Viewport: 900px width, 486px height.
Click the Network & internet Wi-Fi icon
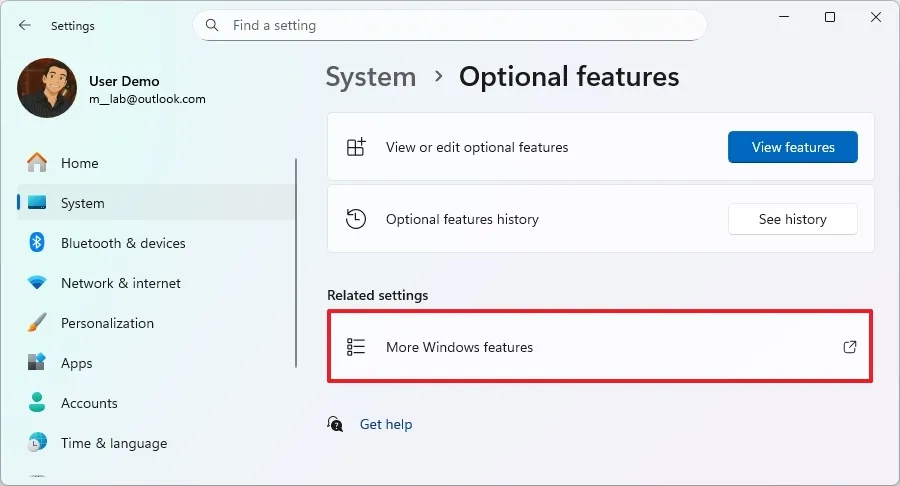click(37, 283)
